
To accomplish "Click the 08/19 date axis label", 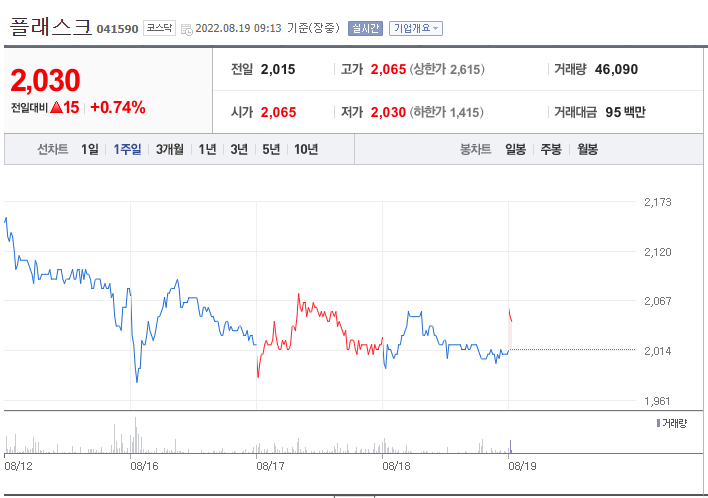I will click(522, 465).
